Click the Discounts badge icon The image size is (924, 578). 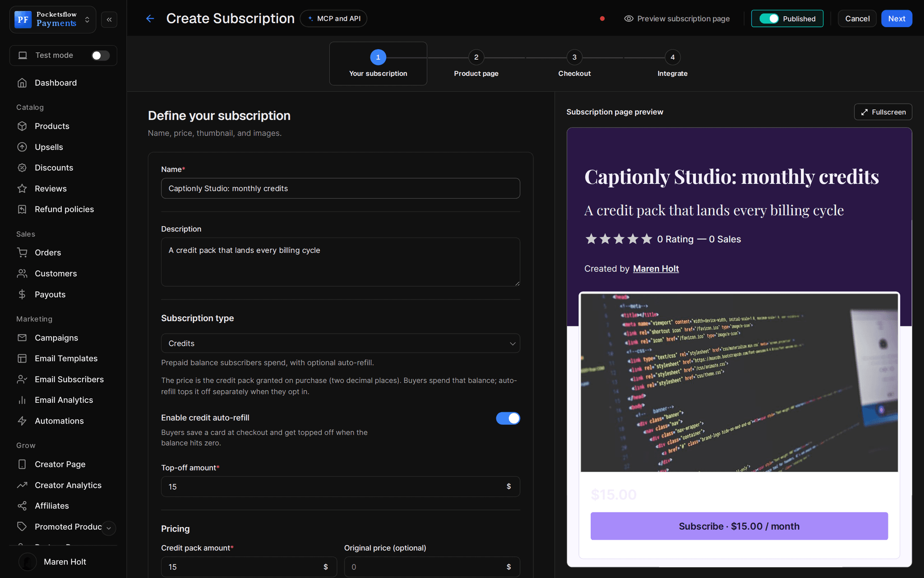pyautogui.click(x=22, y=168)
